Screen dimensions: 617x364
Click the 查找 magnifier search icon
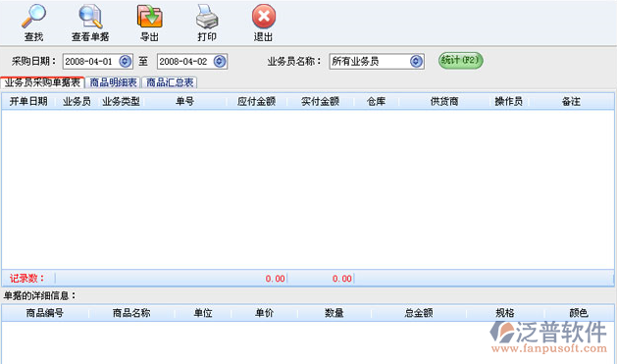[x=33, y=17]
